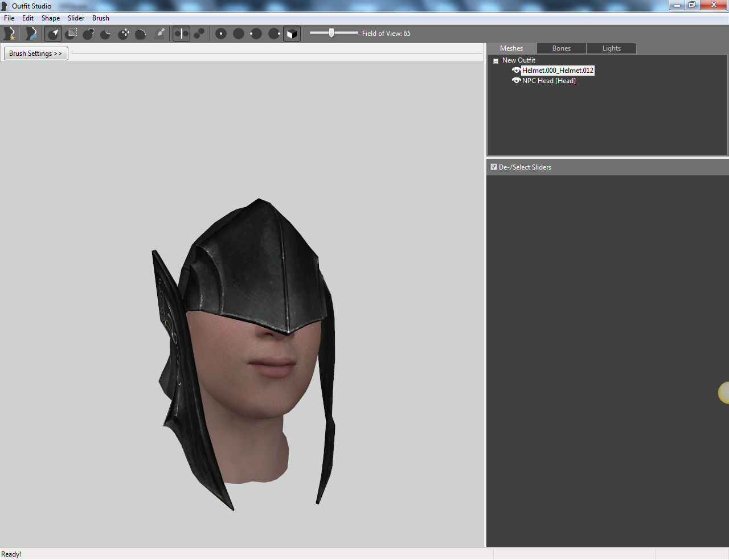Screen dimensions: 729x560
Task: Collapse the New Outfit tree node
Action: (495, 60)
